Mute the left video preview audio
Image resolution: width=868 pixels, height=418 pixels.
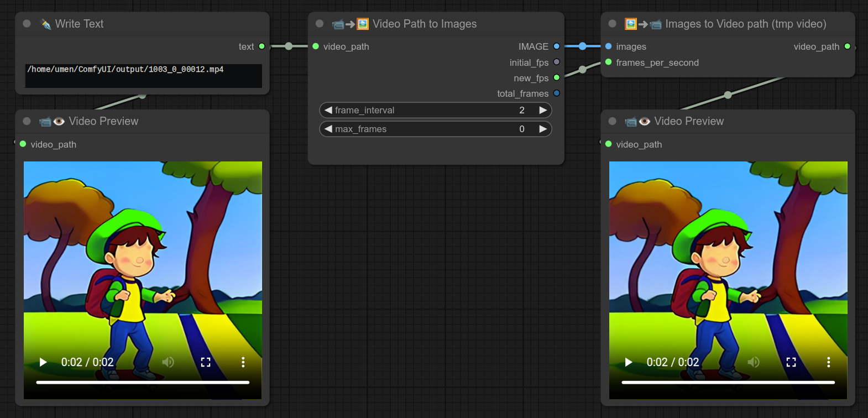point(168,362)
